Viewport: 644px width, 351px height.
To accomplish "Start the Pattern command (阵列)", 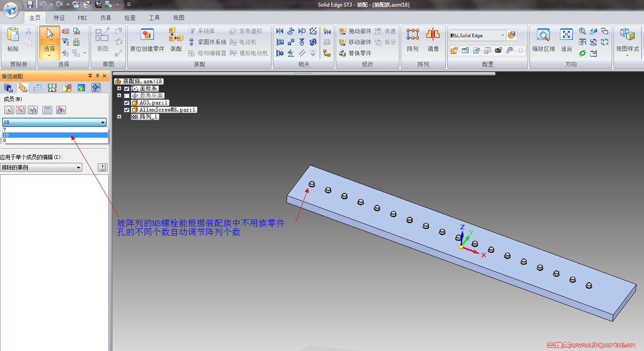I will [413, 39].
